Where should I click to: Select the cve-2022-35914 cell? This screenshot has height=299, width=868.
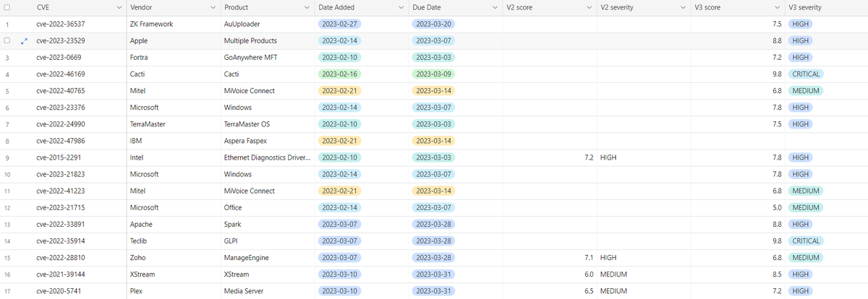(79, 240)
